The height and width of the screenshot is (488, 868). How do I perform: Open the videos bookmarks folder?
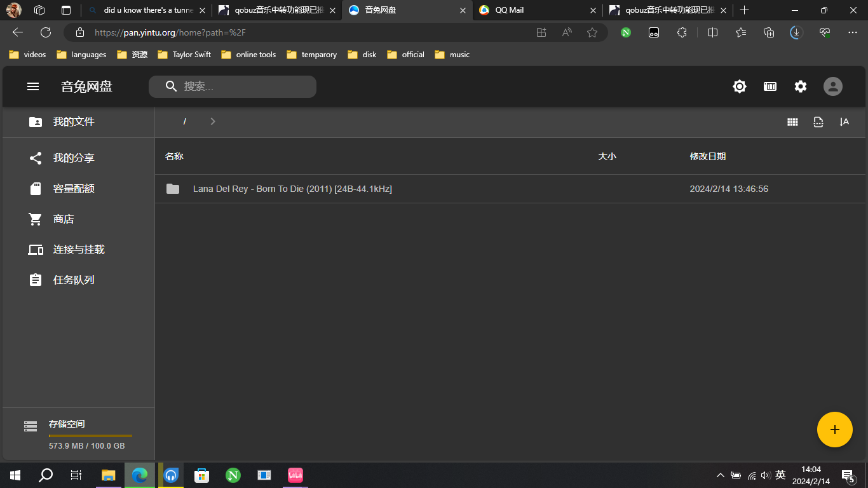27,55
